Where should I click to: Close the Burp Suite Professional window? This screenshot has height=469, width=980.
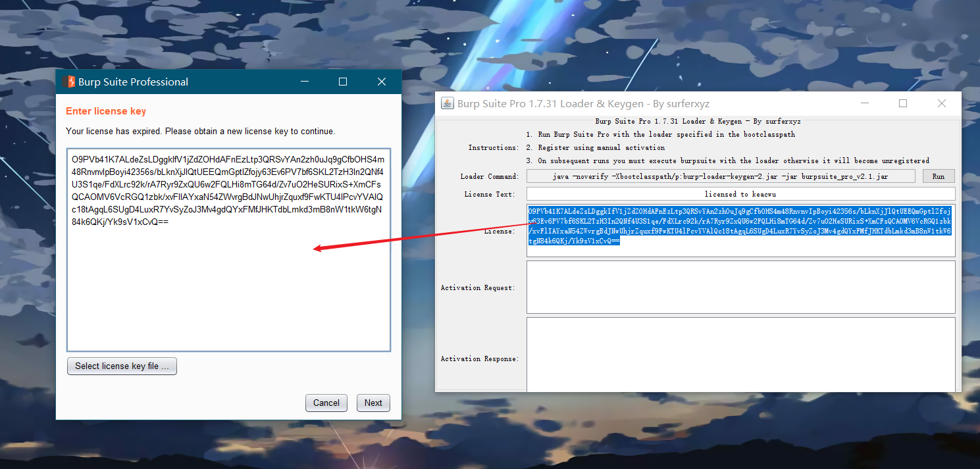click(x=382, y=82)
